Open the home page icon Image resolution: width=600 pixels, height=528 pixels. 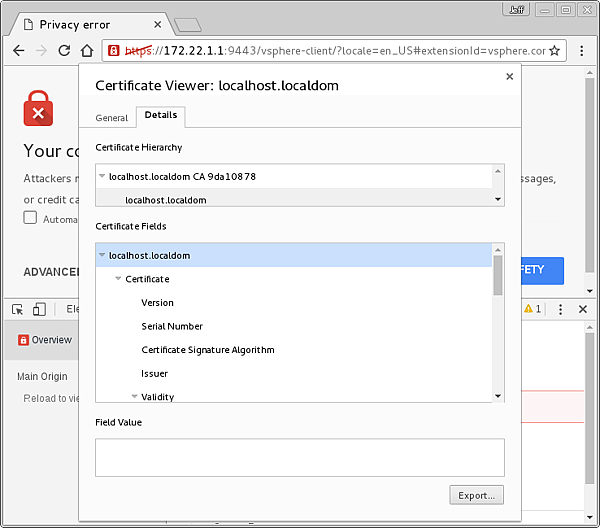[x=87, y=51]
